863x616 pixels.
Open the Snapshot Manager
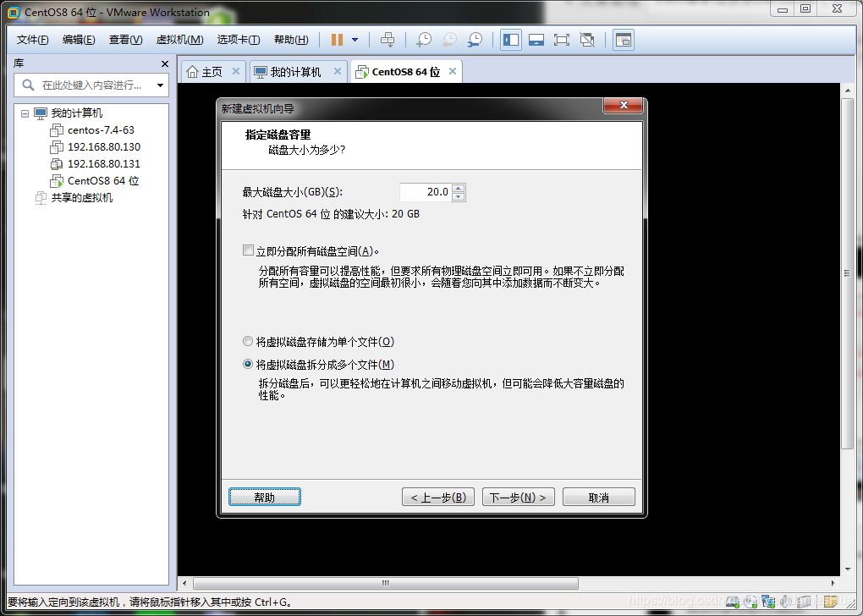pos(475,39)
